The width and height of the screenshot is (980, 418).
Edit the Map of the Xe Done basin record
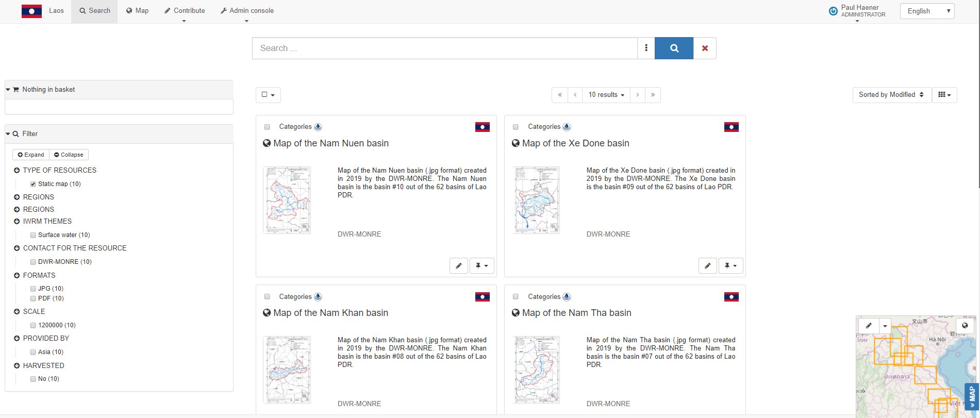[707, 266]
